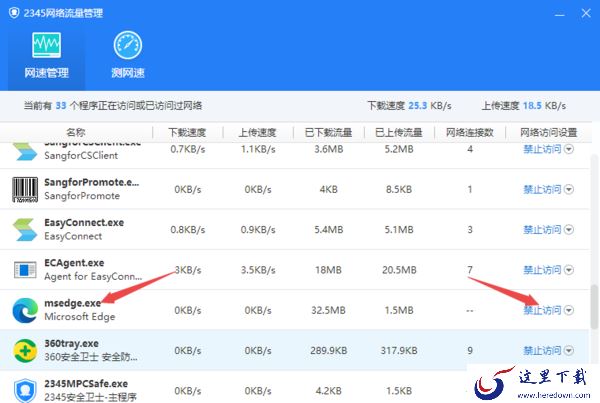This screenshot has height=403, width=600.
Task: Open access dropdown arrow for ECAgent.exe
Action: (569, 270)
